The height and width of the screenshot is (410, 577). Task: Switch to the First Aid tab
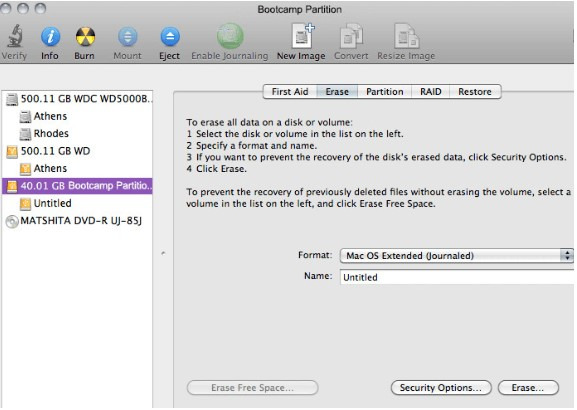click(290, 92)
